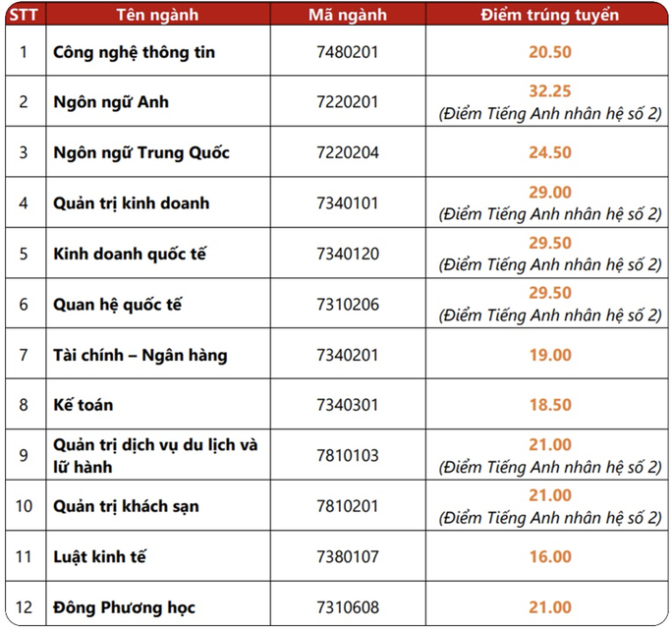Select major code 7340101
This screenshot has width=672, height=629.
(348, 203)
